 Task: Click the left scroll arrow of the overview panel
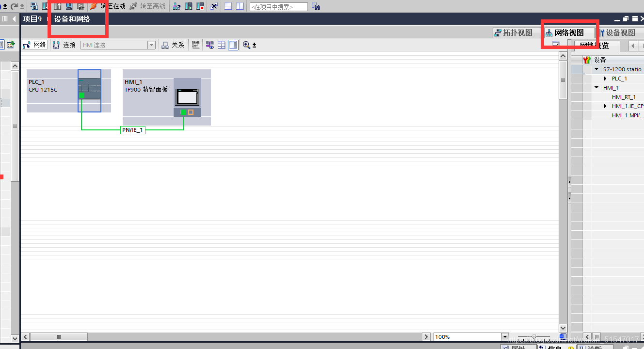[587, 337]
